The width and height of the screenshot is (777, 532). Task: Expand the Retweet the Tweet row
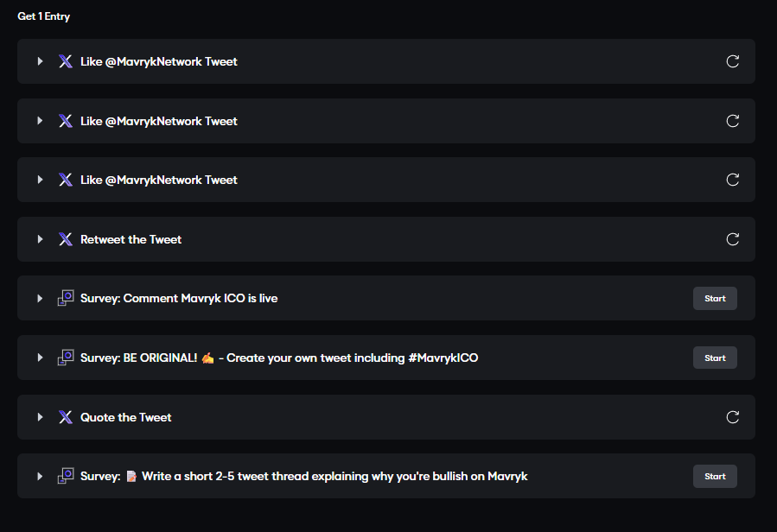(40, 239)
